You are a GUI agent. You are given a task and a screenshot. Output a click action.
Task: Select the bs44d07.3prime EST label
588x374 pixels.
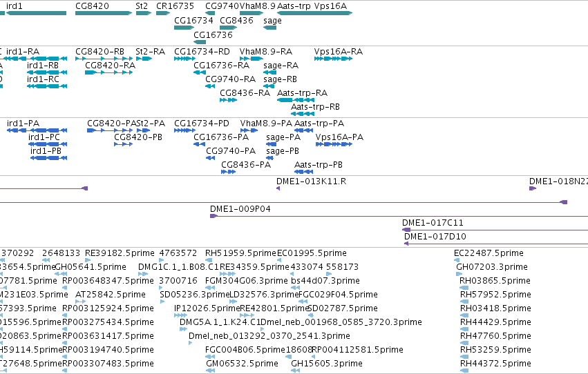point(325,281)
